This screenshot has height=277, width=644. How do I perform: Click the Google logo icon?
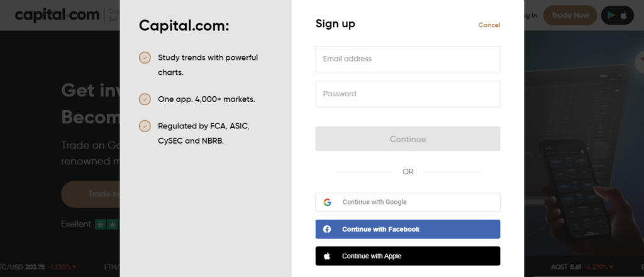point(327,202)
